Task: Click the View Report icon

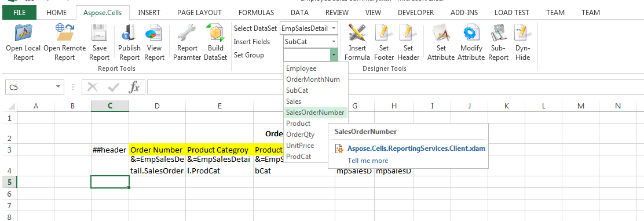Action: coord(154,33)
